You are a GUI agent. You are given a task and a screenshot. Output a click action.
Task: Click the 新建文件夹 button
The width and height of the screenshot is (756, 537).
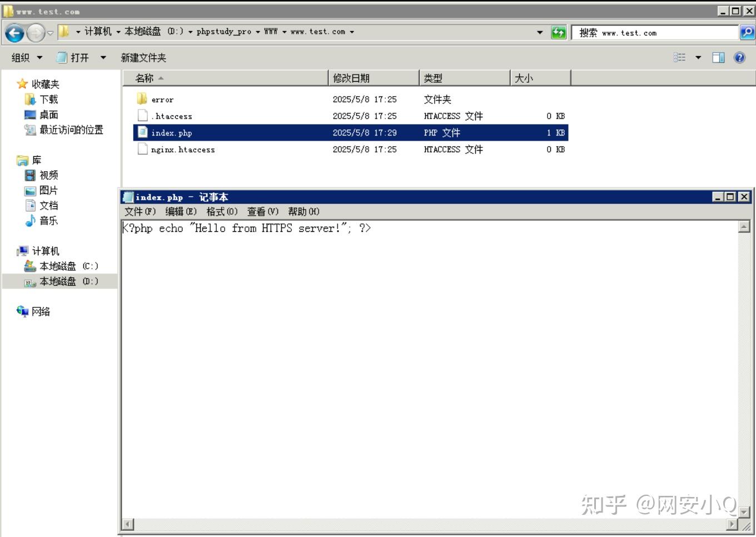pos(142,57)
